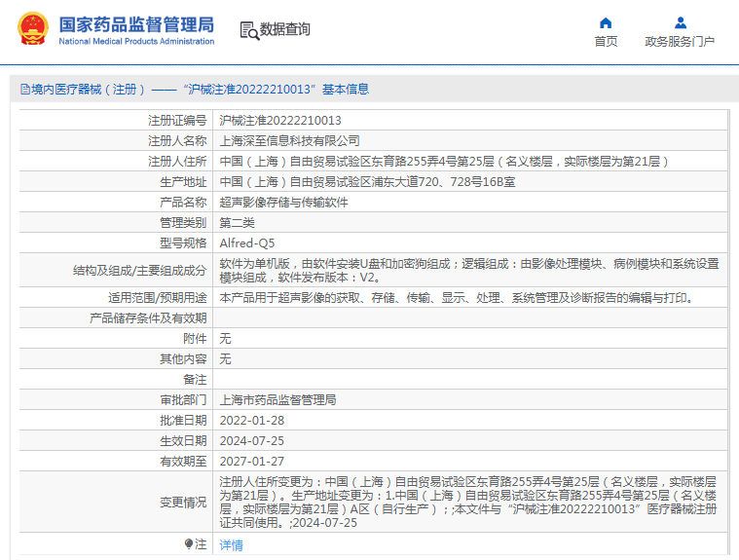Click the 注册人住所 address value
Image resolution: width=739 pixels, height=560 pixels.
pyautogui.click(x=443, y=162)
